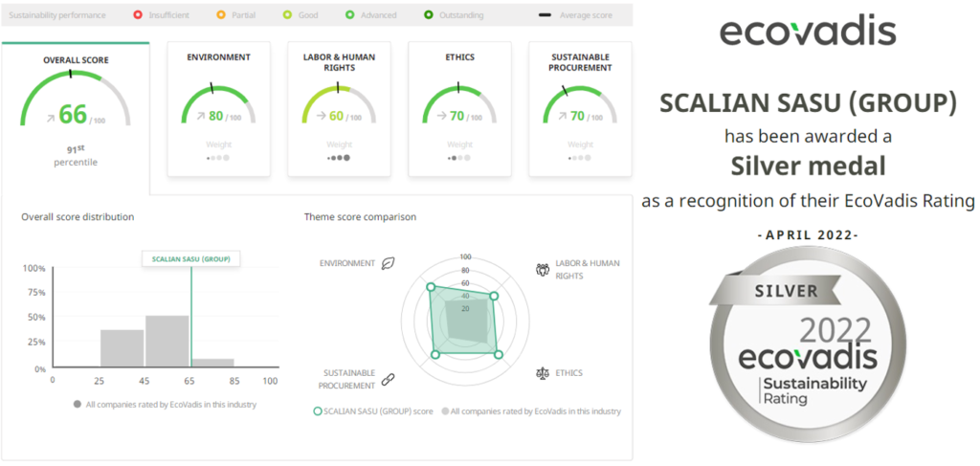Click the orange Partial legend circle

point(221,15)
